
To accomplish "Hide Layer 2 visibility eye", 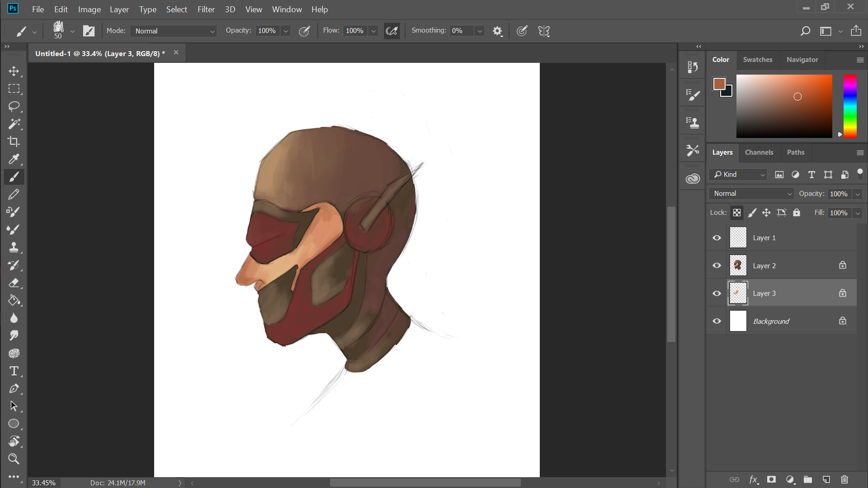I will tap(717, 265).
